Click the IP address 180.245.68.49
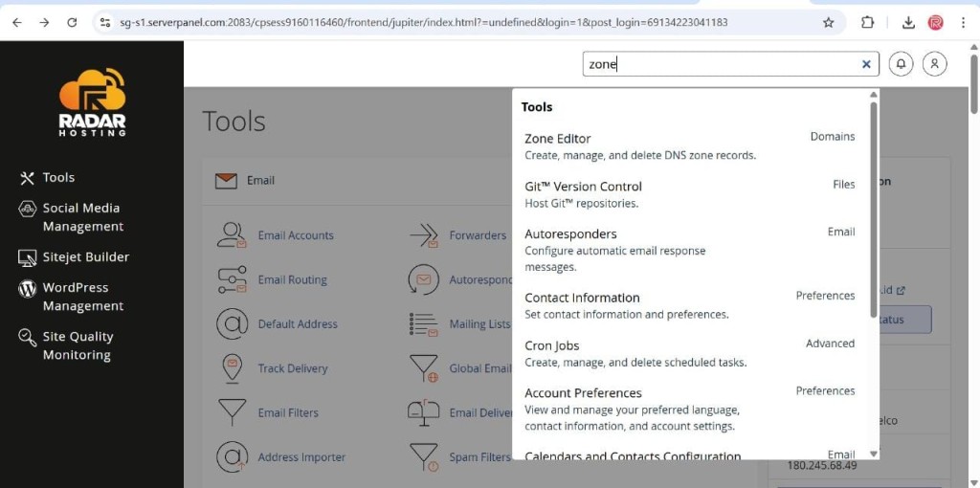 pyautogui.click(x=822, y=465)
